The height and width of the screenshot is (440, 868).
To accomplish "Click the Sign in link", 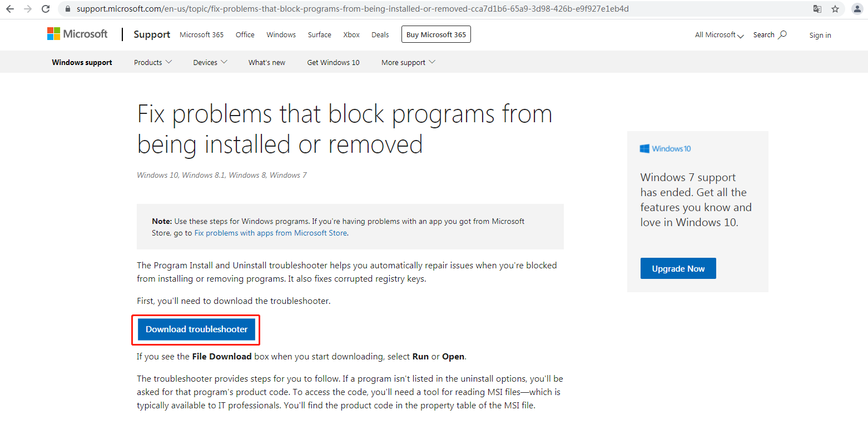I will (x=820, y=35).
